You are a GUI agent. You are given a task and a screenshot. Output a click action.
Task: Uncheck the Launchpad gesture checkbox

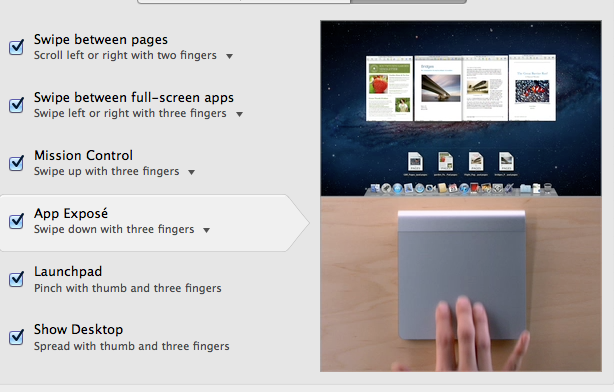coord(16,279)
